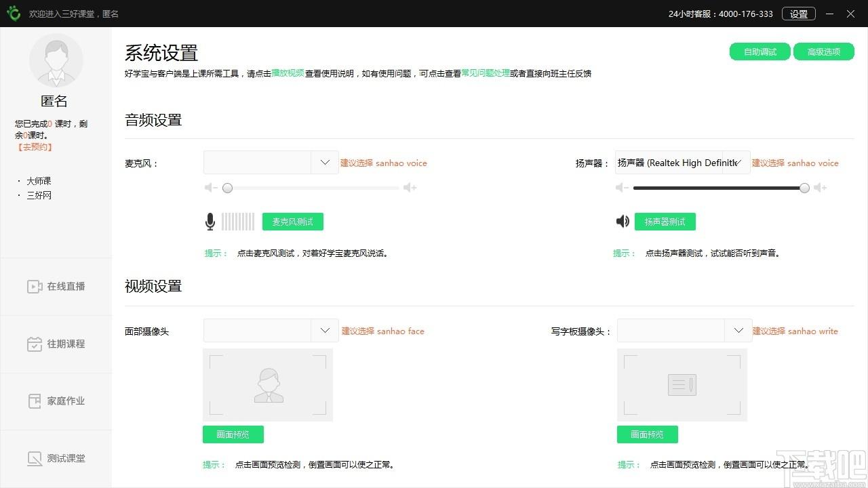868x488 pixels.
Task: Open the 扬声器 Realtek device dropdown
Action: point(683,163)
